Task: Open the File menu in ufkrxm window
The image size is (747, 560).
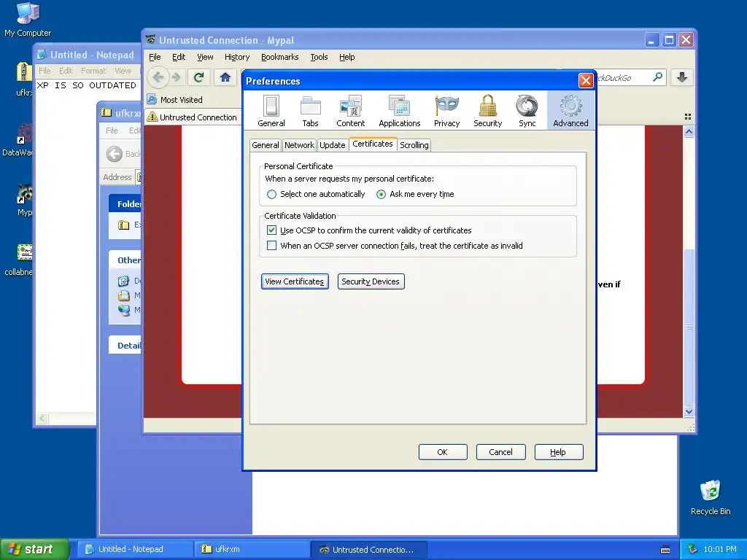Action: coord(112,131)
